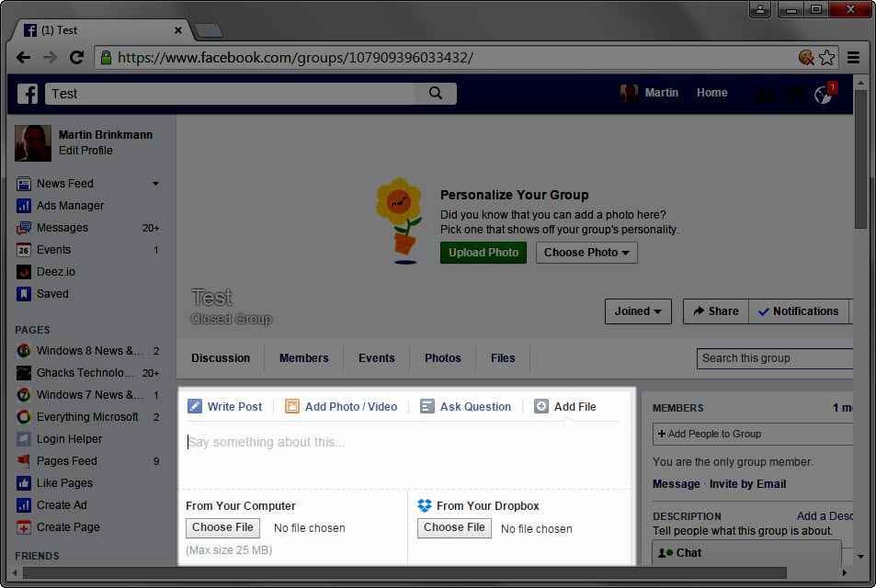Viewport: 876px width, 588px height.
Task: Click the green padlock security icon
Action: pos(106,58)
